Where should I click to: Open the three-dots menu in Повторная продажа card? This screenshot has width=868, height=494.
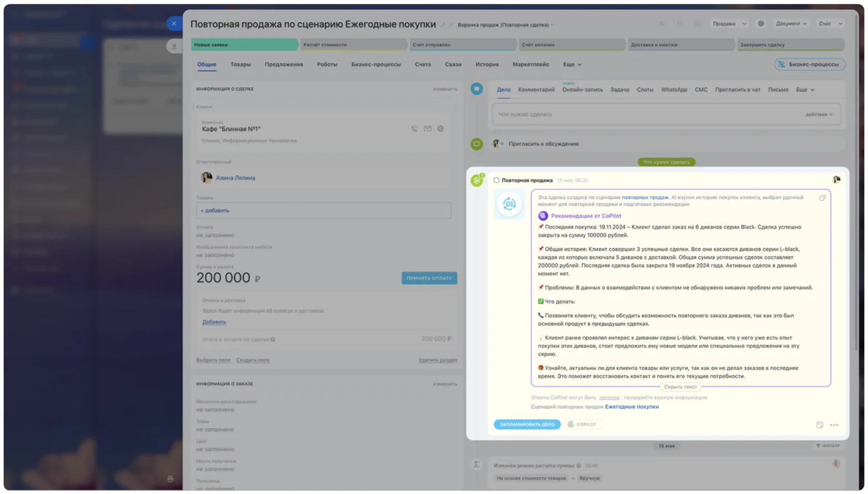tap(834, 425)
